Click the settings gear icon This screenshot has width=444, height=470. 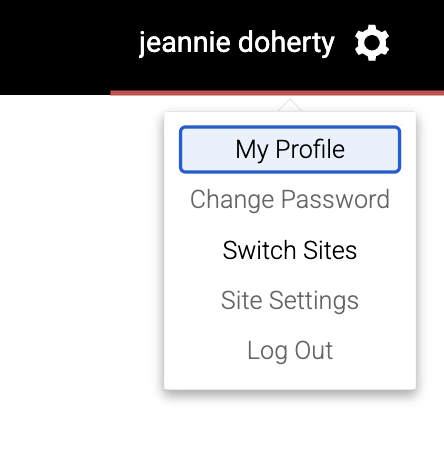372,43
